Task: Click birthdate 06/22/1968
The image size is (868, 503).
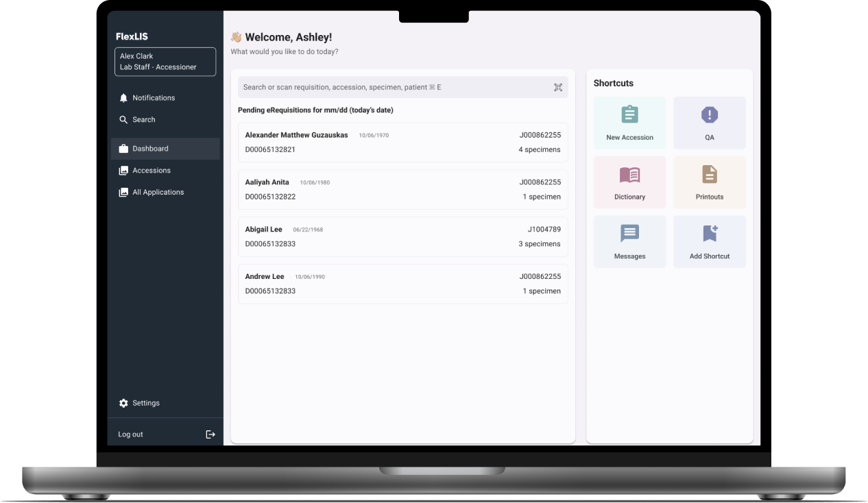Action: (308, 230)
